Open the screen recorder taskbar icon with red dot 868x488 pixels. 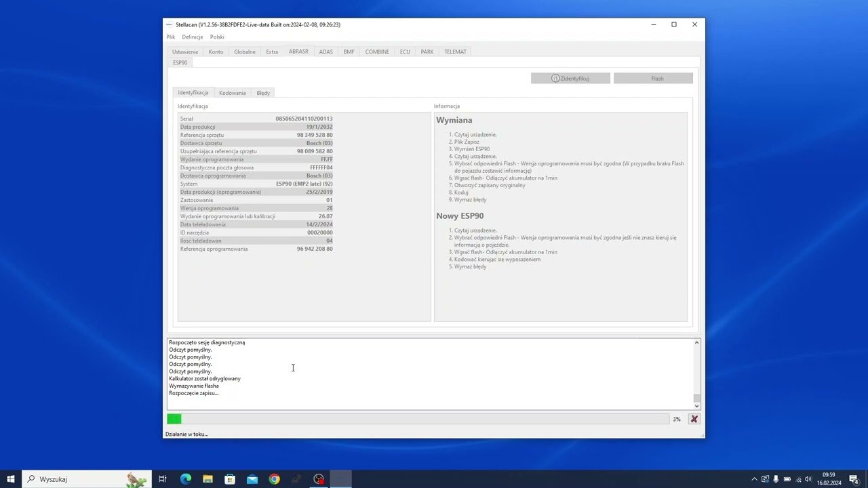pos(319,479)
